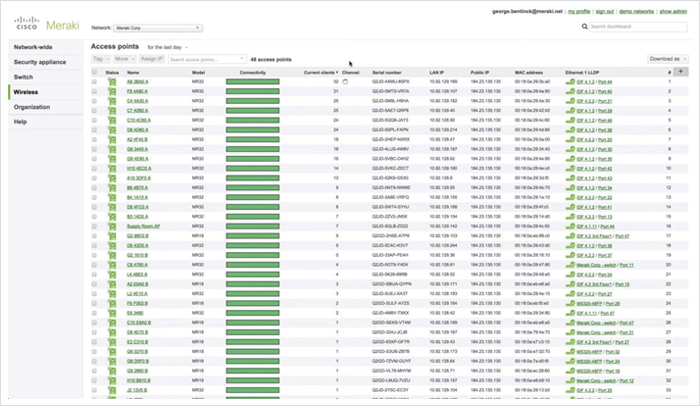Click the connectivity bar in row 1
Image resolution: width=700 pixels, height=406 pixels.
tap(253, 82)
